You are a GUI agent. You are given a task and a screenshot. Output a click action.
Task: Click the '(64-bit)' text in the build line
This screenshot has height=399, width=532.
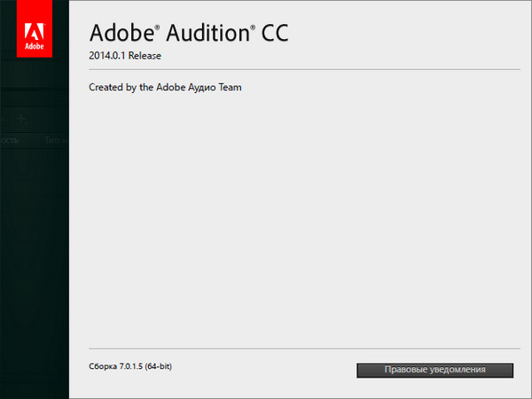click(x=159, y=365)
